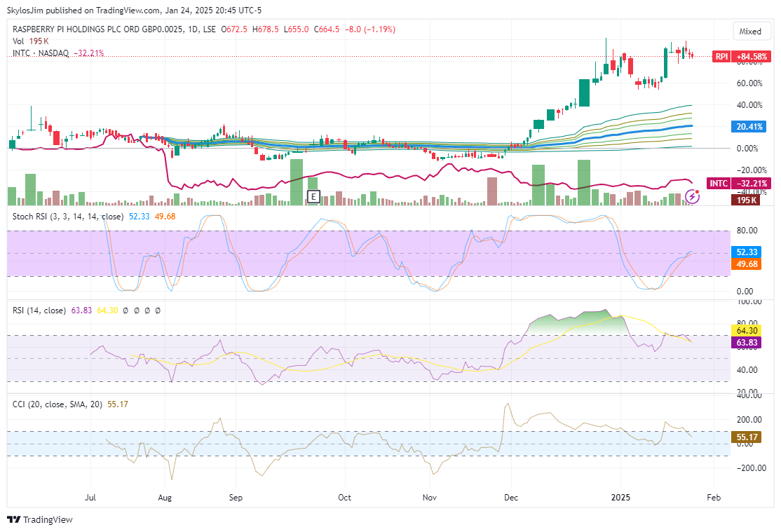
Task: Select the CCI (20, close, SMA, 20) title
Action: tap(57, 404)
